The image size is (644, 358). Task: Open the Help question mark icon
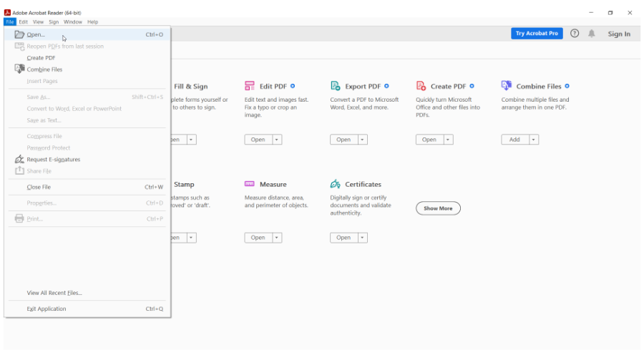pyautogui.click(x=575, y=34)
